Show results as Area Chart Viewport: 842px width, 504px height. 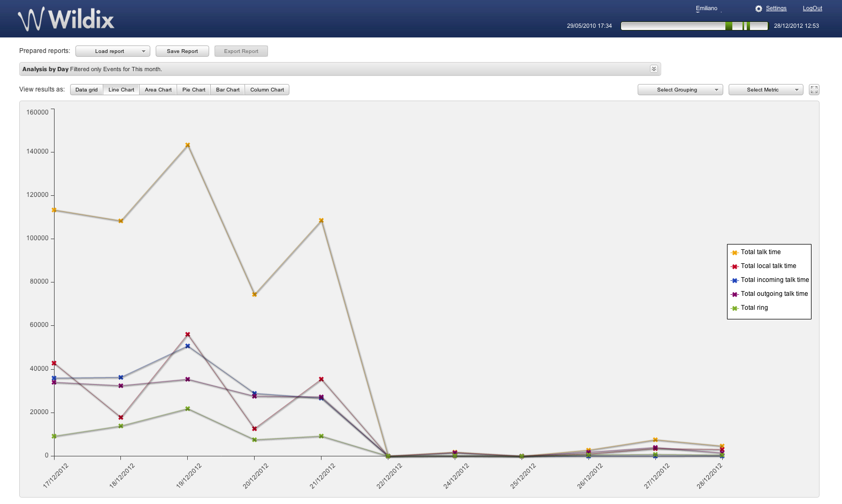click(x=158, y=90)
